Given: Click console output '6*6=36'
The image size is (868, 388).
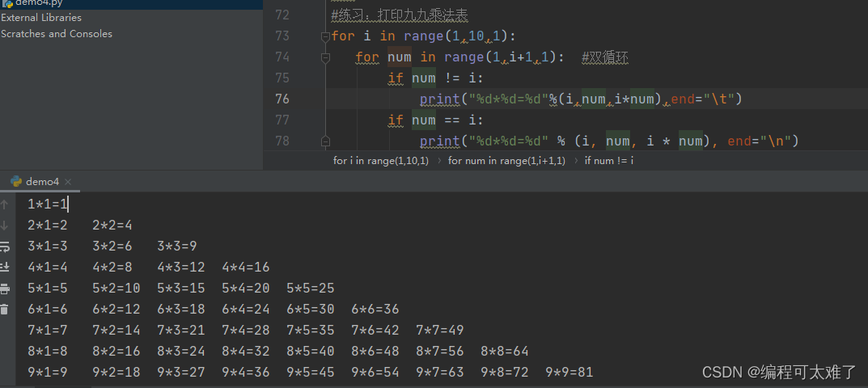Looking at the screenshot, I should pyautogui.click(x=375, y=310).
